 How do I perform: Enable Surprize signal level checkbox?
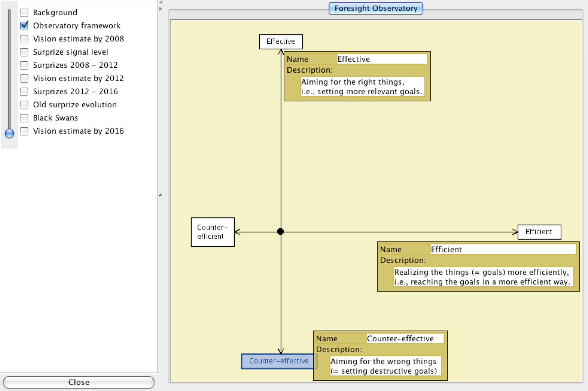[24, 52]
